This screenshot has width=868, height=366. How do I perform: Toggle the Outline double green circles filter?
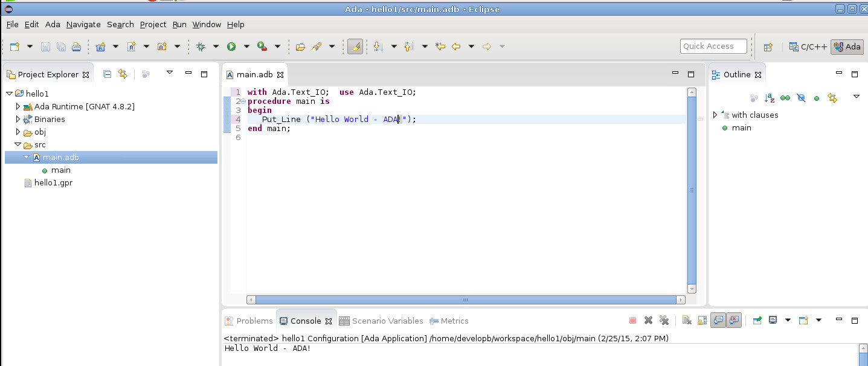point(785,97)
